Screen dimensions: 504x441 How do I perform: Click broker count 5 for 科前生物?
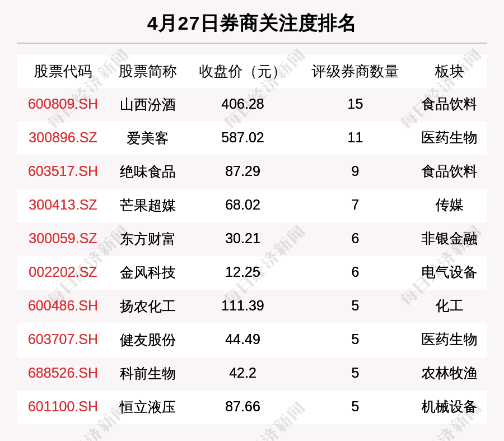pos(355,373)
